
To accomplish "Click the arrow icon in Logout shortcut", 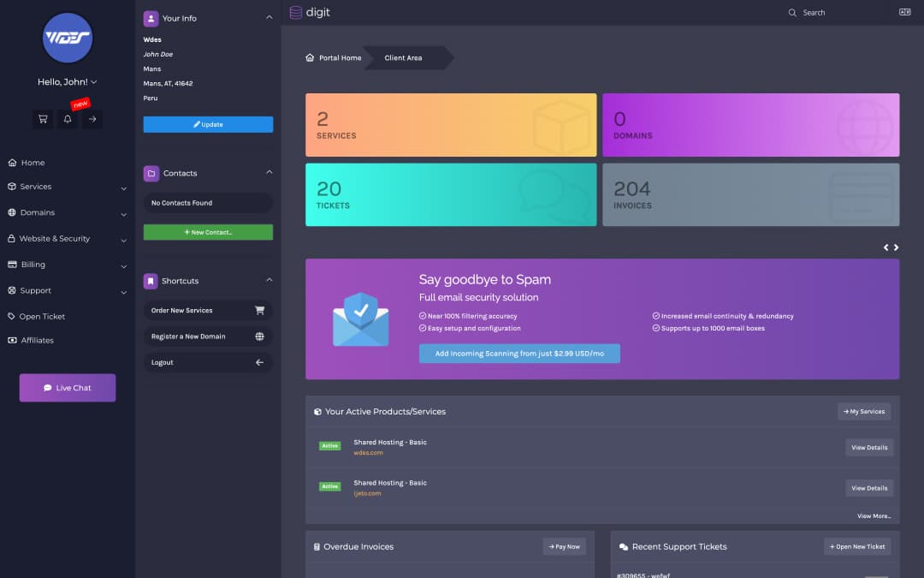I will tap(259, 362).
